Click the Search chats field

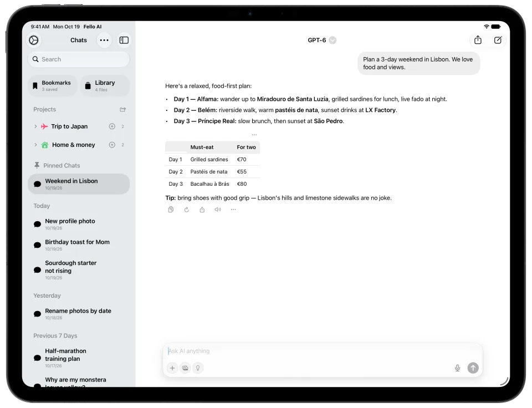[79, 59]
